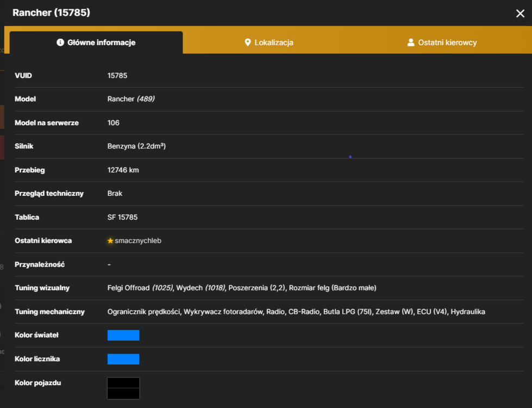
Task: Click the map pin icon beside Lokalizacja
Action: tap(248, 42)
